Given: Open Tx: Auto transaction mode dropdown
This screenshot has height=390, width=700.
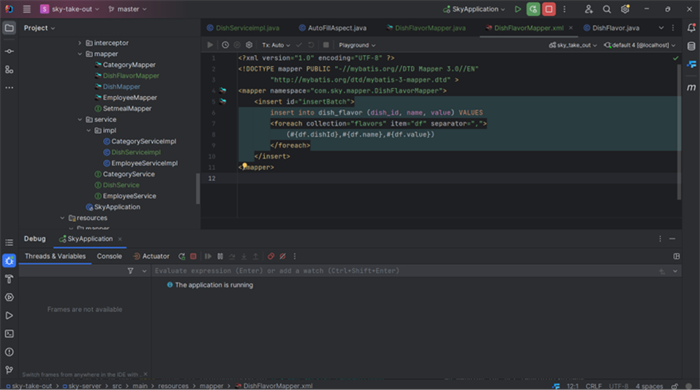Looking at the screenshot, I should click(x=276, y=45).
